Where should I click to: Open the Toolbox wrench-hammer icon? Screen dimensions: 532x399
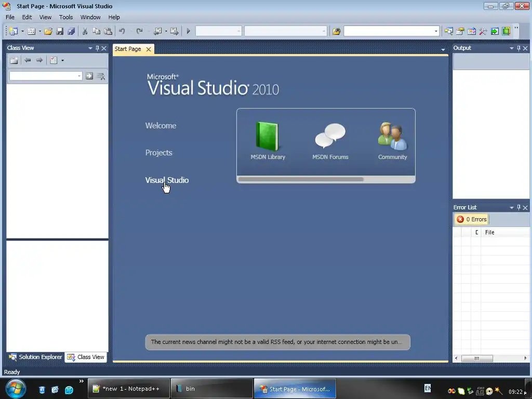(483, 31)
